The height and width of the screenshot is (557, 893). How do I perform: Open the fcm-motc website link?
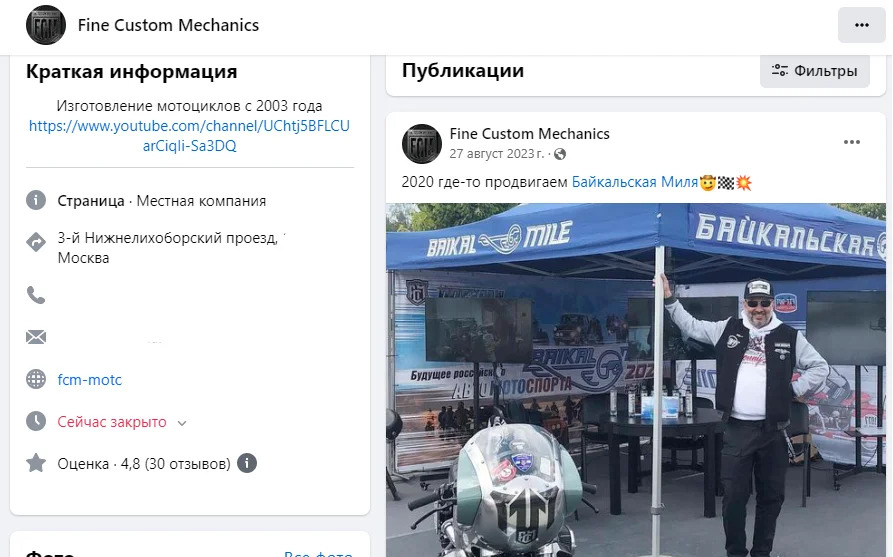[89, 380]
